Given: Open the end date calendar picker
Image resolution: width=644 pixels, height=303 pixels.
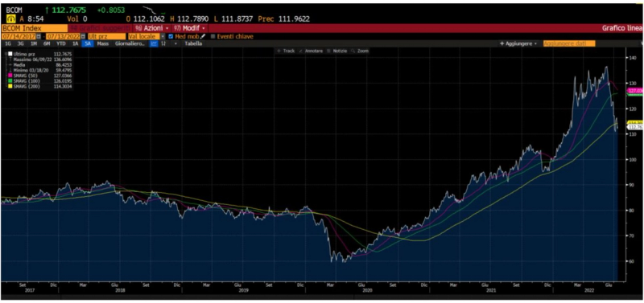Looking at the screenshot, I should [84, 36].
